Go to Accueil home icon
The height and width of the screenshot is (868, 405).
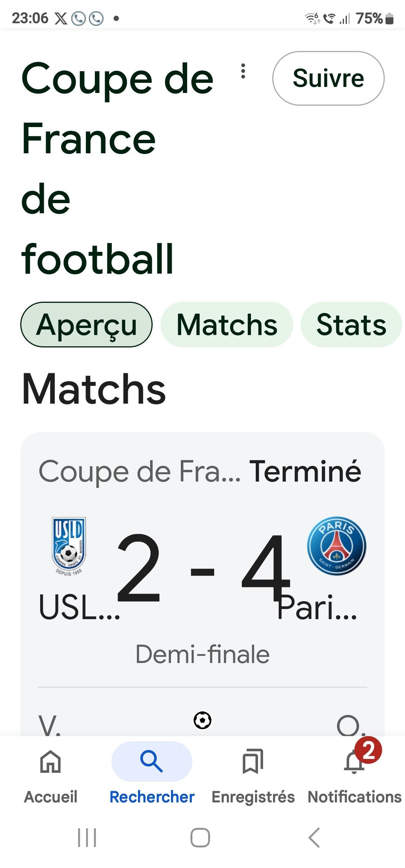coord(51,762)
